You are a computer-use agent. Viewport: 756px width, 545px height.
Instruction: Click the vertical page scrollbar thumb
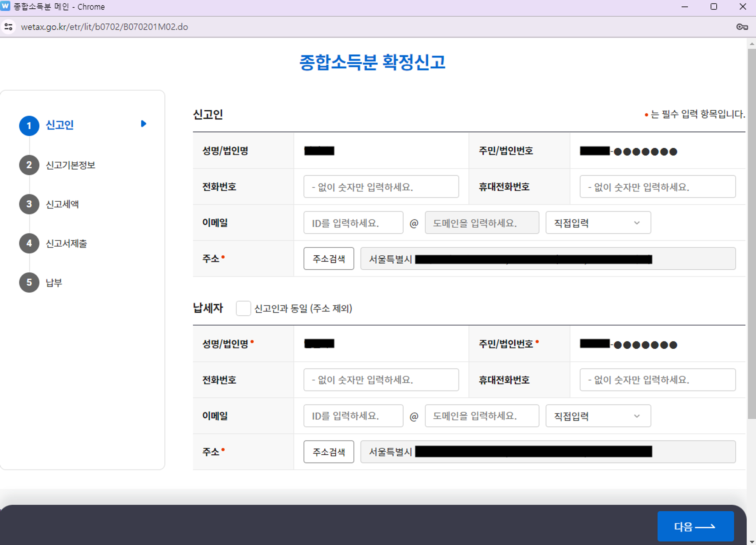751,234
